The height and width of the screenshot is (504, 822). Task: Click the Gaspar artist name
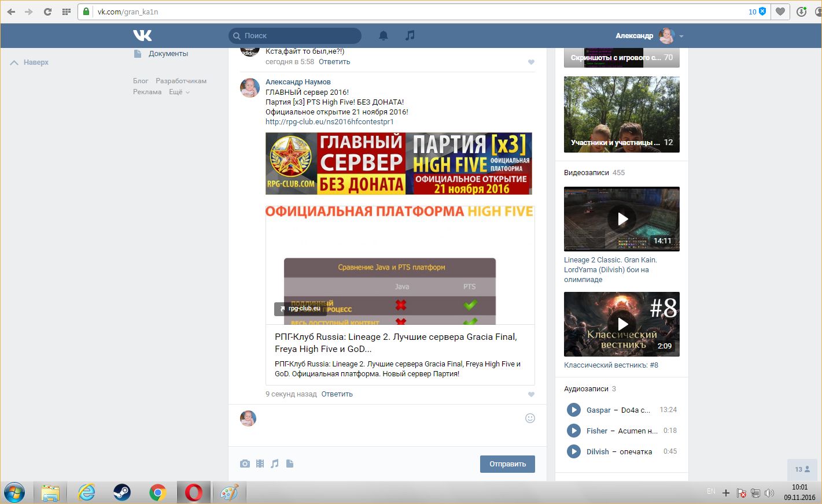point(598,410)
